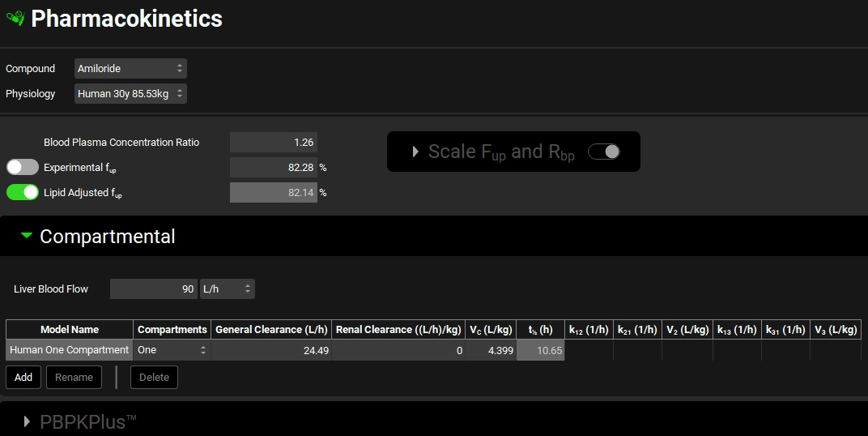The image size is (868, 436).
Task: Click the Pharmacokinetics pill icon
Action: [x=15, y=18]
